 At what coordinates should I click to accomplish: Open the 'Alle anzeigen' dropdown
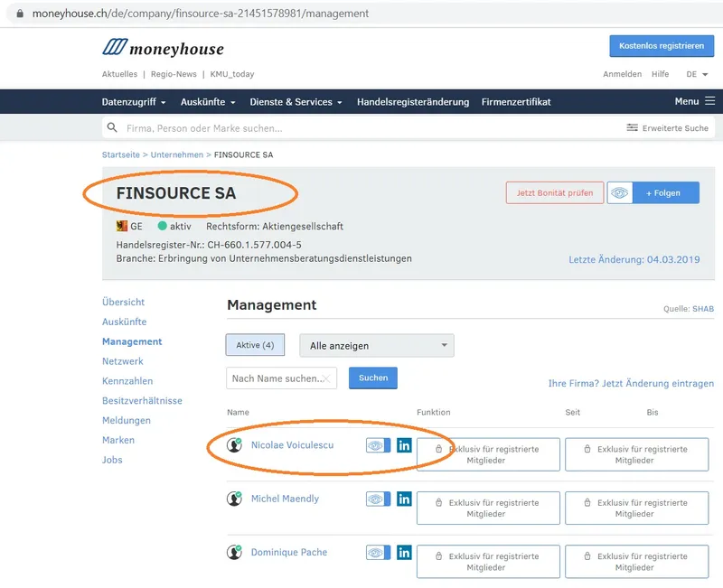(376, 345)
